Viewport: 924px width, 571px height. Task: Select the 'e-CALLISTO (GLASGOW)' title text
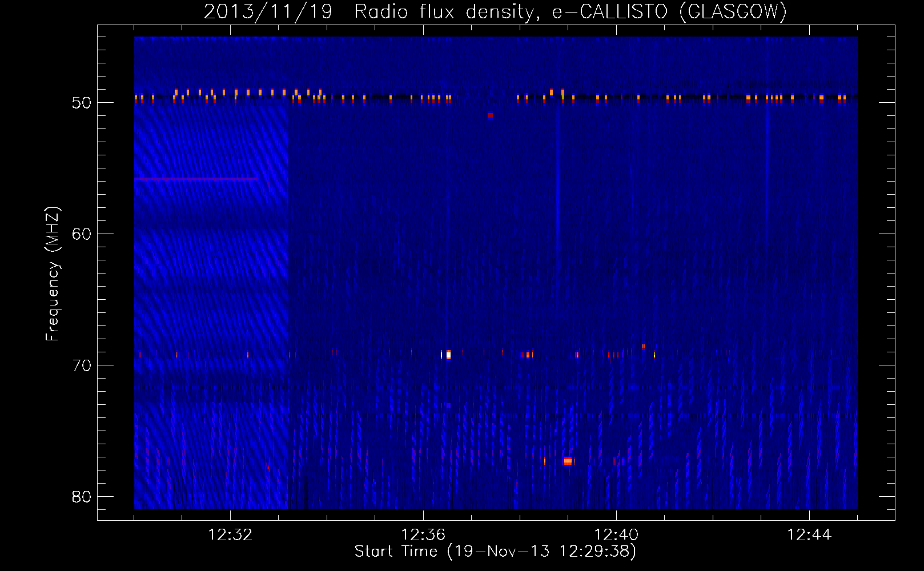click(x=670, y=11)
